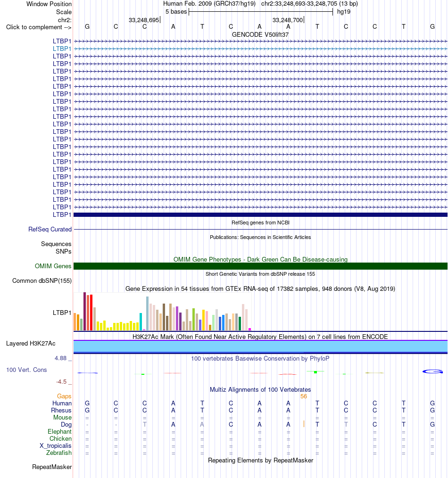Viewport: 448px width, 478px height.
Task: Click the orange 56 gap count
Action: 303,396
